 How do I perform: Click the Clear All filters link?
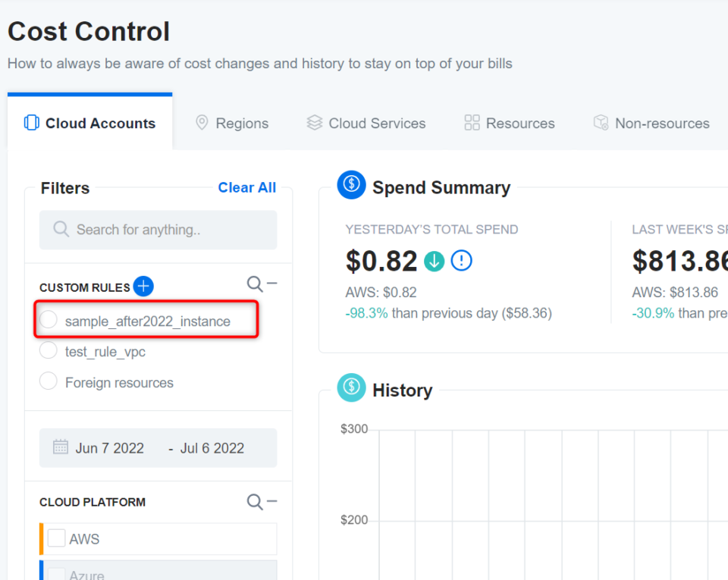246,187
